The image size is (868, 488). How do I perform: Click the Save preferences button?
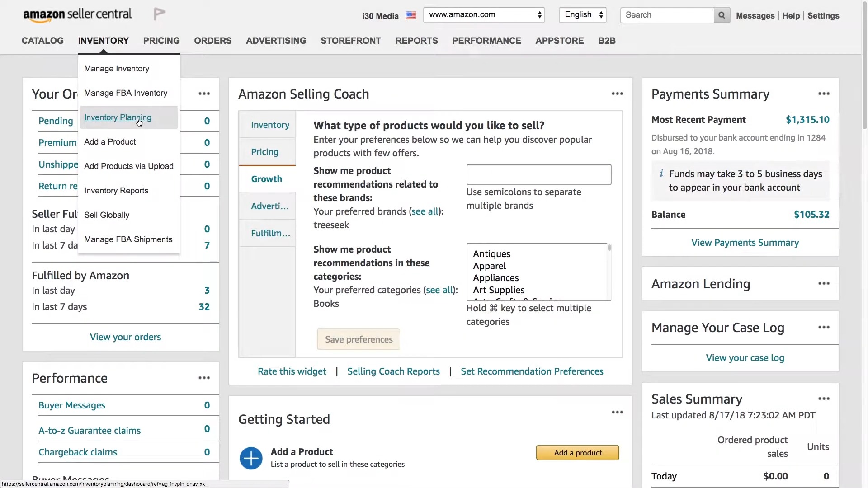pos(359,339)
